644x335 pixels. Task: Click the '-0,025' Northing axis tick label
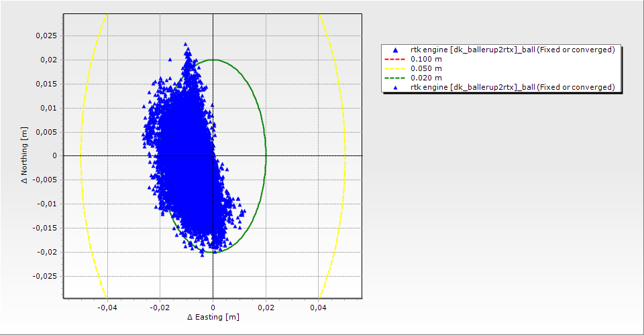click(45, 276)
